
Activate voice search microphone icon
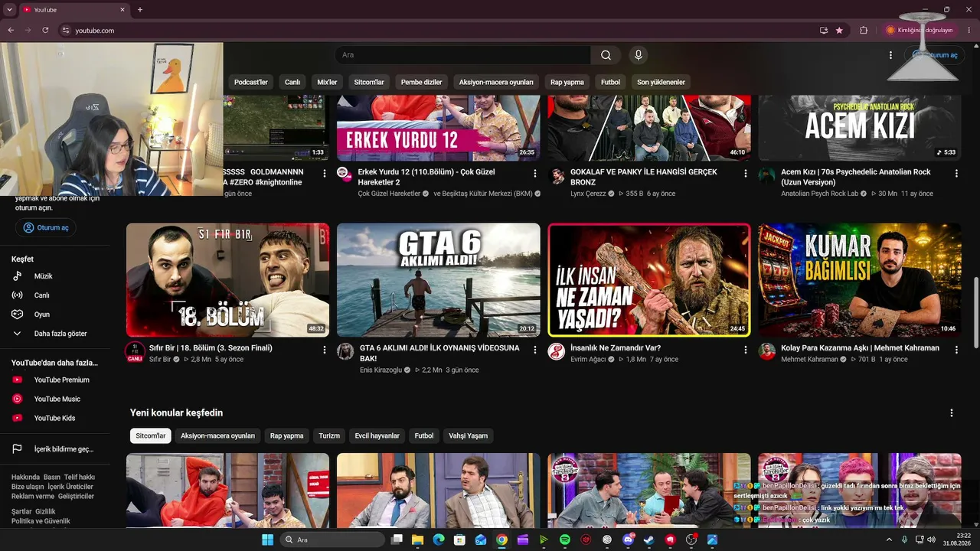pos(638,55)
